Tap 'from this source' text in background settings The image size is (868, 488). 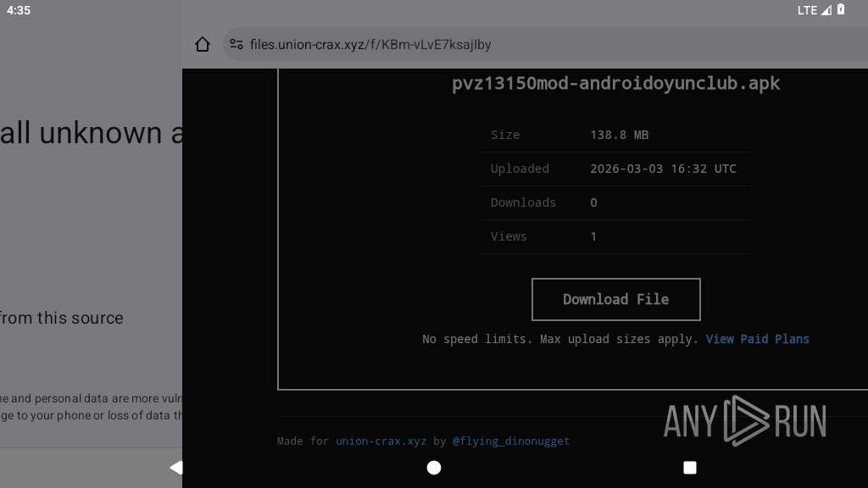pyautogui.click(x=61, y=319)
